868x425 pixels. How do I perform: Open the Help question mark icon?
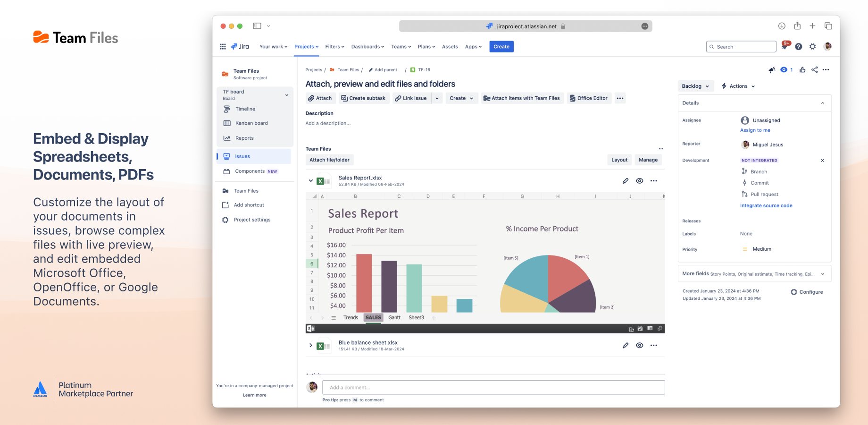(x=799, y=46)
